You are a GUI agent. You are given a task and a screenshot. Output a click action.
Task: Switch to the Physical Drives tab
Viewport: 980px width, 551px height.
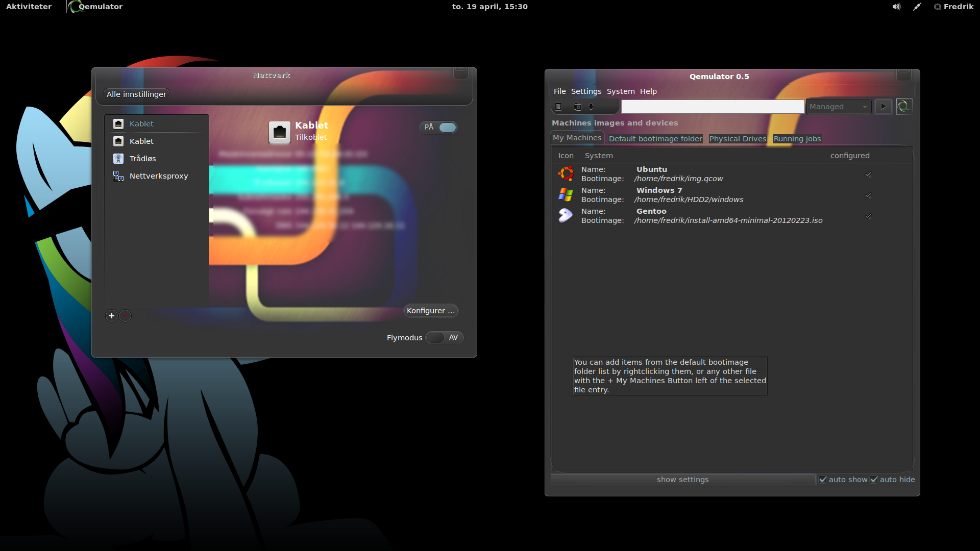click(738, 139)
